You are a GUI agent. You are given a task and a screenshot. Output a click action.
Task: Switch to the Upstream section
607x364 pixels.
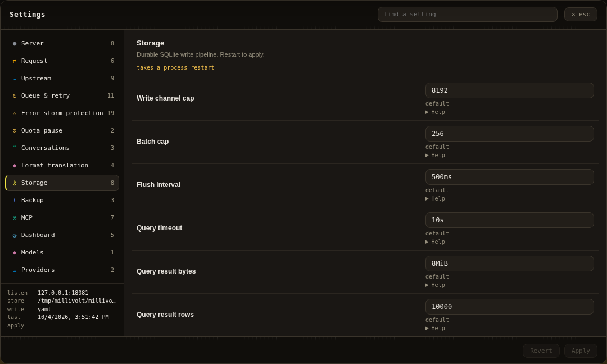[62, 78]
